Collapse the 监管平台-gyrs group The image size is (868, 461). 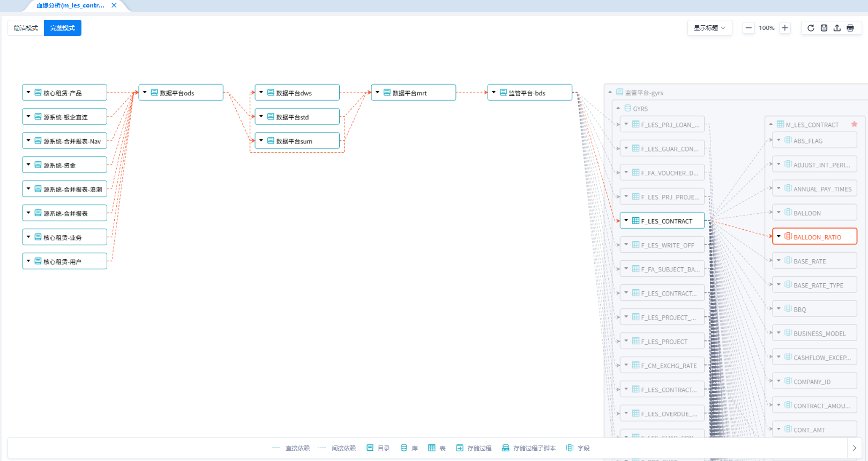click(610, 92)
